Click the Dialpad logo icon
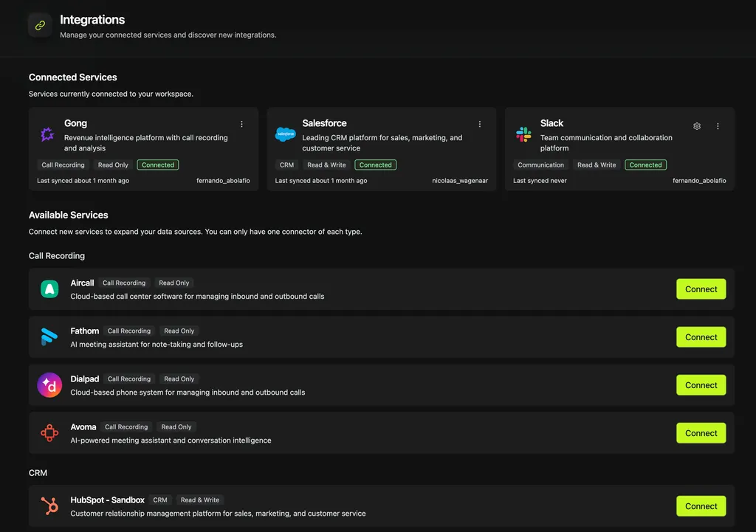 (x=49, y=385)
